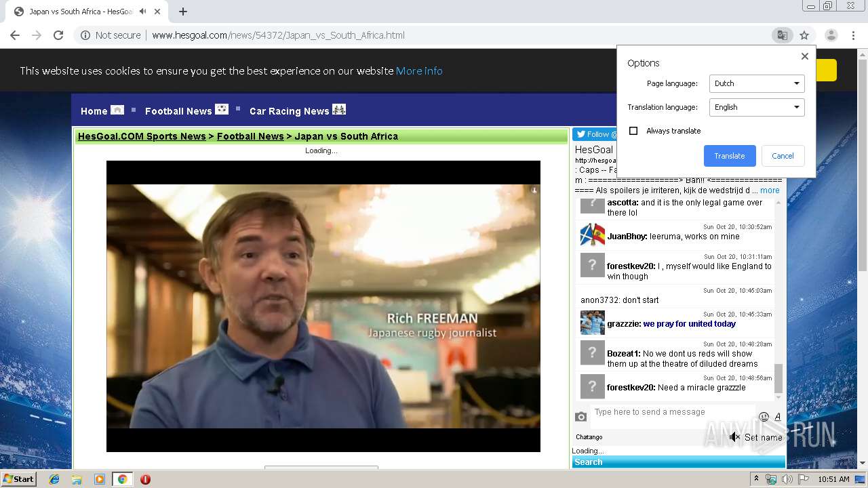Reload the current page

(x=58, y=35)
